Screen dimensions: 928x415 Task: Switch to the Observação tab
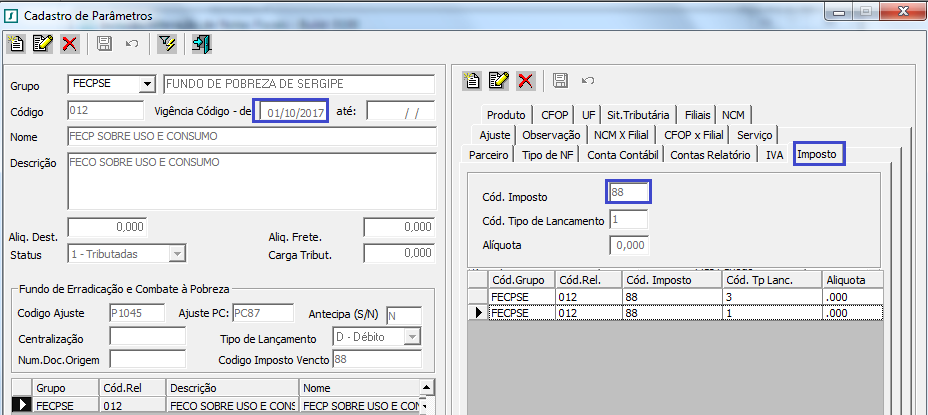click(551, 135)
